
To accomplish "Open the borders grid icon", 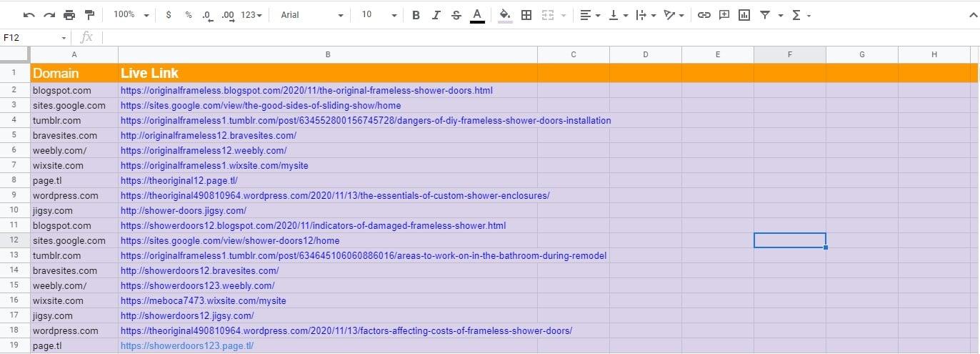I will (x=526, y=15).
